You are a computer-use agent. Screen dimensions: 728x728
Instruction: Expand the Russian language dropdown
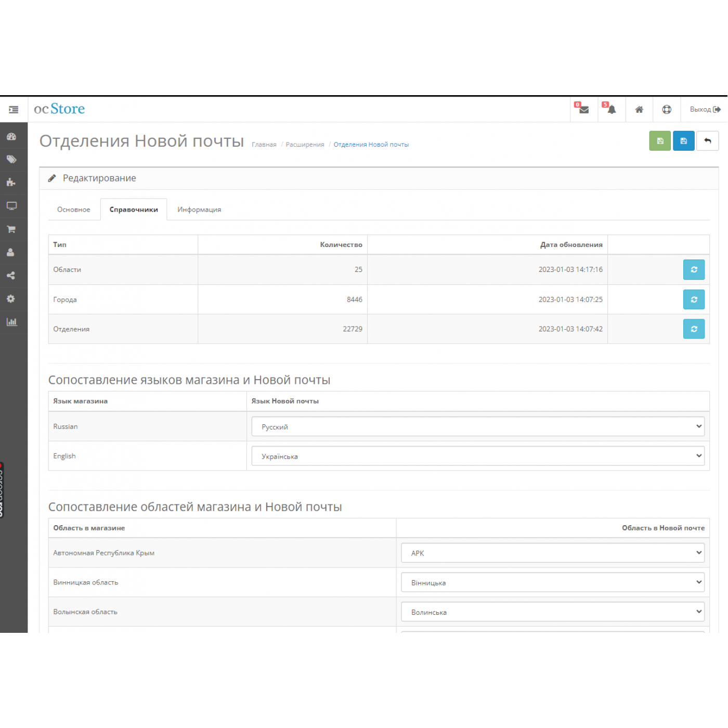[x=477, y=427]
